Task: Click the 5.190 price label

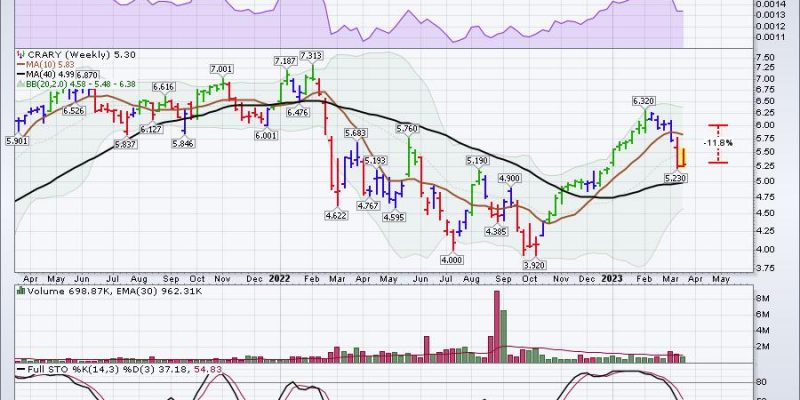Action: tap(478, 161)
